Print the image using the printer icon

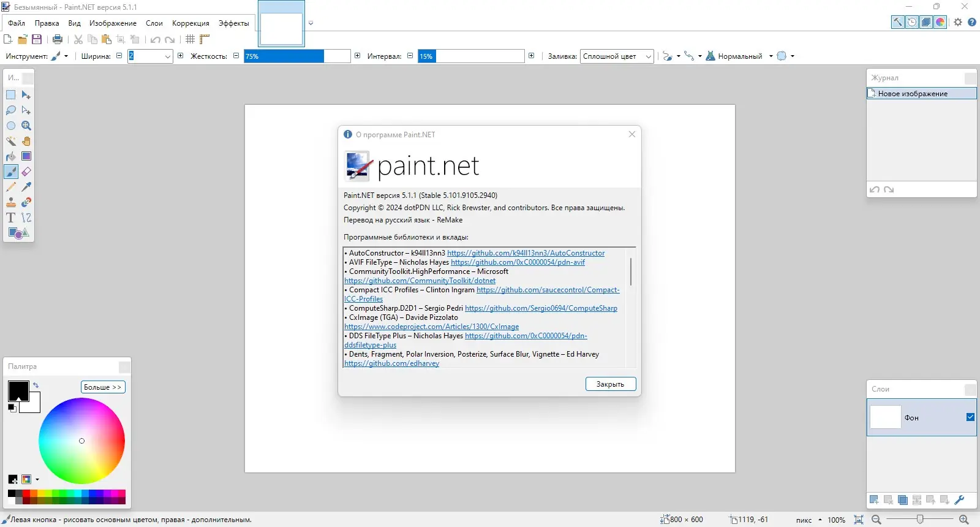click(58, 39)
